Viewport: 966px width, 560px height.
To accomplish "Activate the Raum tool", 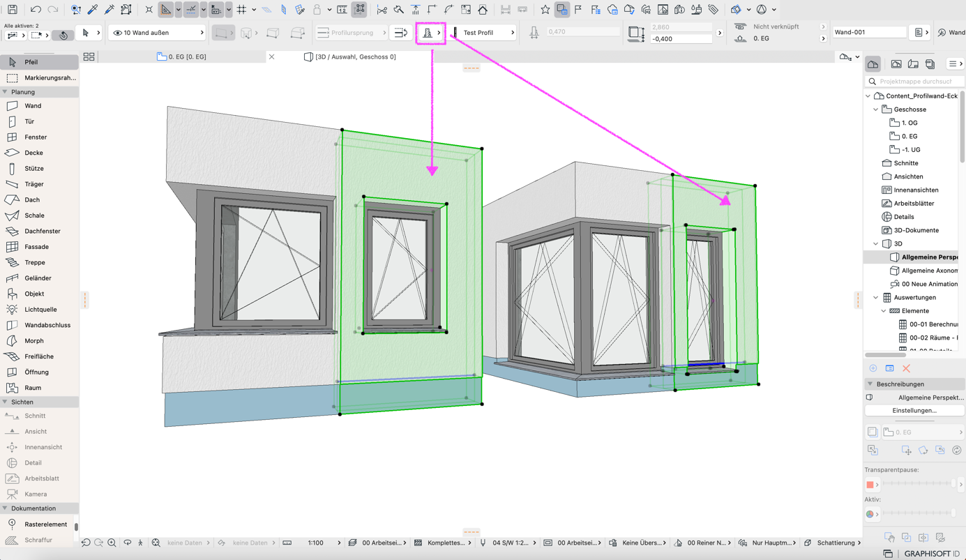I will coord(39,388).
